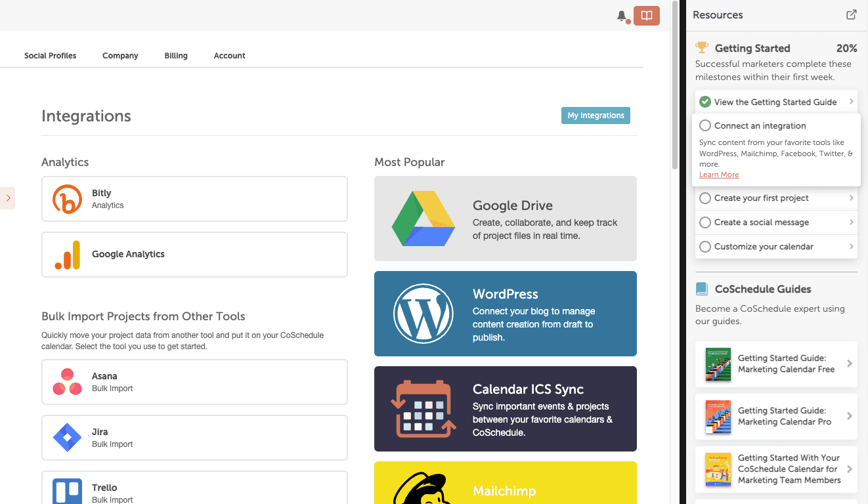Click the Google Analytics logo icon

[67, 255]
